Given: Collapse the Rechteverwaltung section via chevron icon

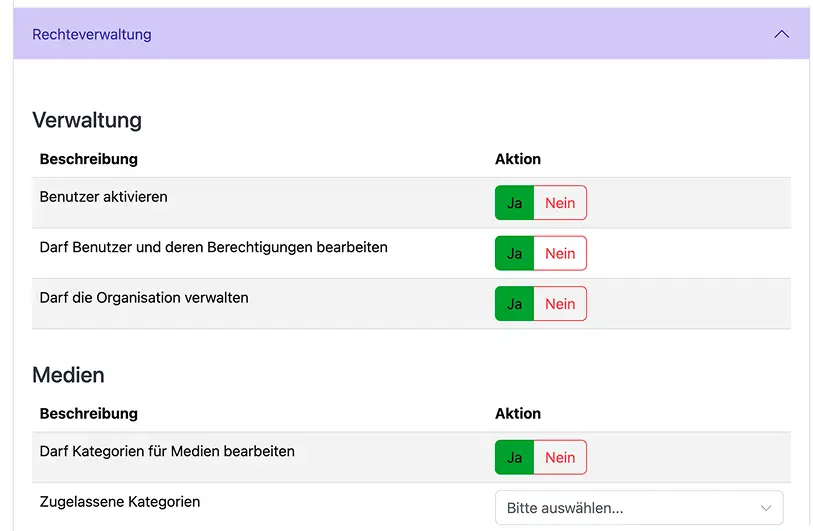Looking at the screenshot, I should [x=781, y=34].
